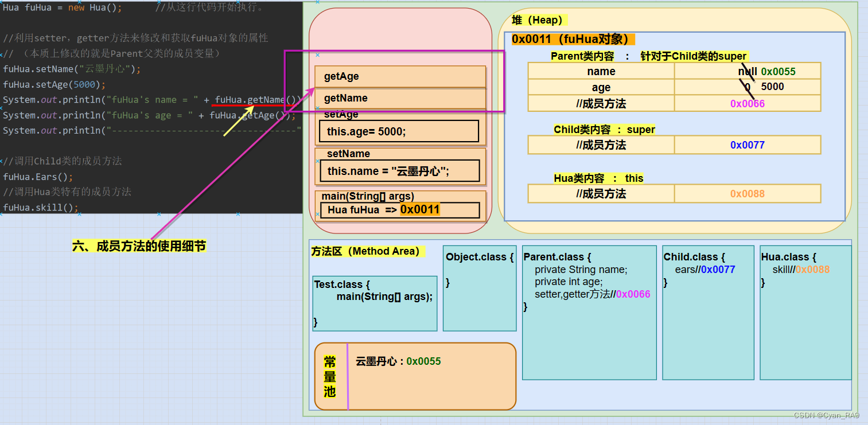Click the label '六、成员方法的使用细节'
Screen dimensions: 868x425
click(x=139, y=246)
